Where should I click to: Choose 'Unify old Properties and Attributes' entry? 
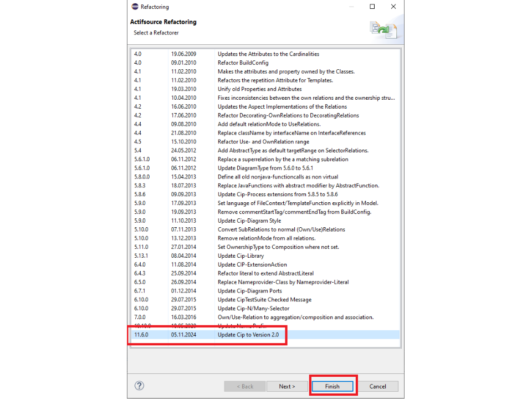(x=259, y=89)
